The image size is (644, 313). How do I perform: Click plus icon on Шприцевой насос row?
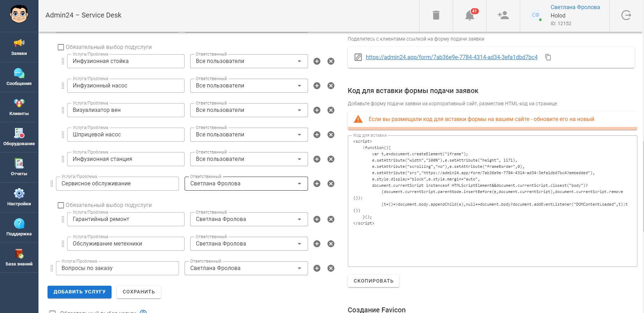(317, 135)
